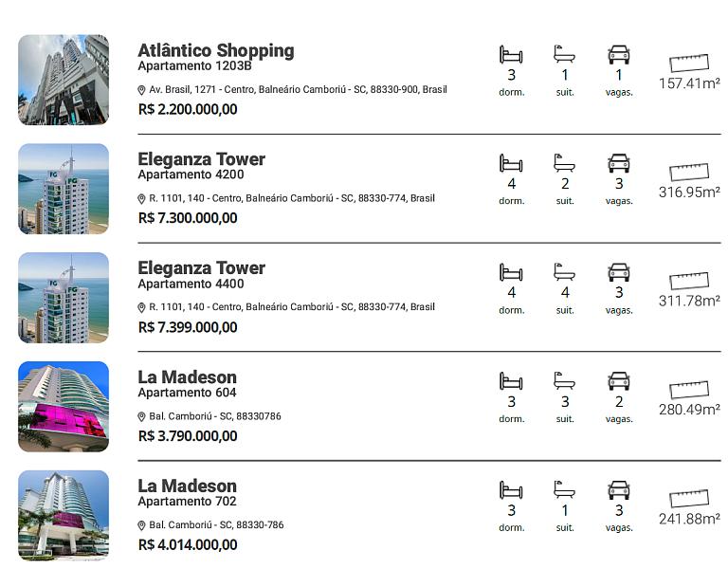Open the R. 1101, 140 address for Apartamento 4200
This screenshot has width=728, height=569.
tap(292, 199)
